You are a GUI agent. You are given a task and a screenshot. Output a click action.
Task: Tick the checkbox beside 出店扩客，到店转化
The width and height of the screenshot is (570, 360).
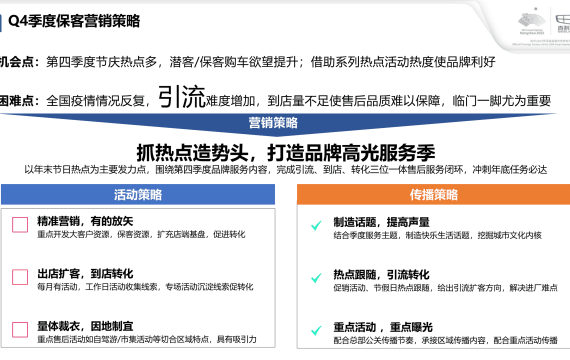coord(20,277)
